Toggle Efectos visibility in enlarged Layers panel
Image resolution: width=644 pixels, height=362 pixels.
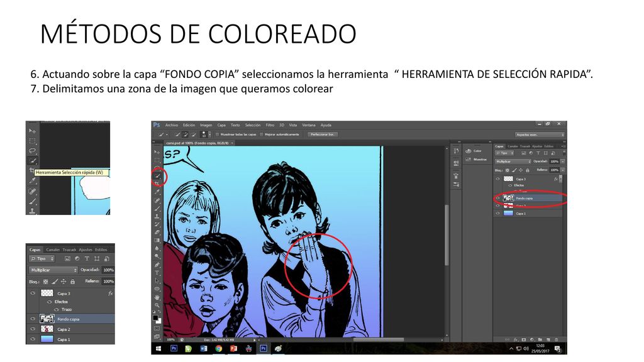(x=49, y=302)
